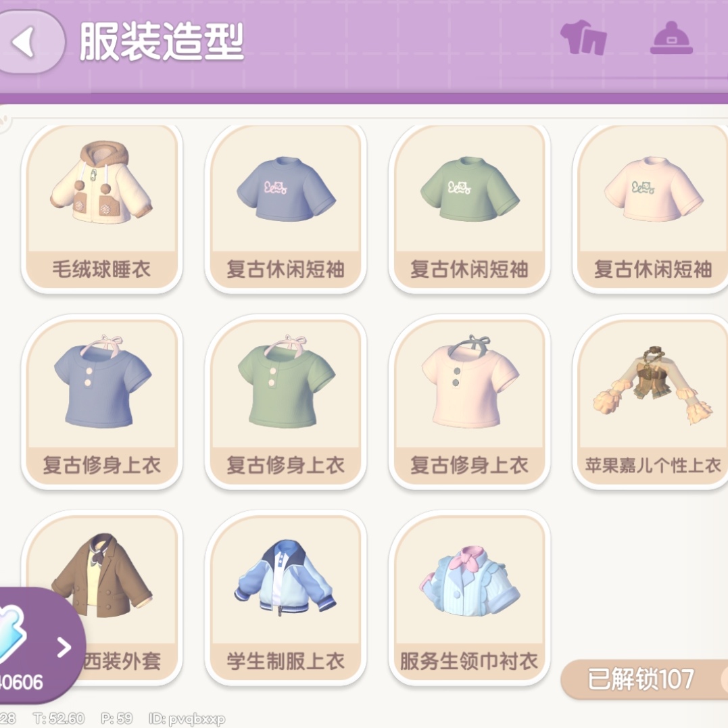Image resolution: width=728 pixels, height=728 pixels.
Task: Click the 毛绒球睡衣 name label
Action: click(101, 269)
